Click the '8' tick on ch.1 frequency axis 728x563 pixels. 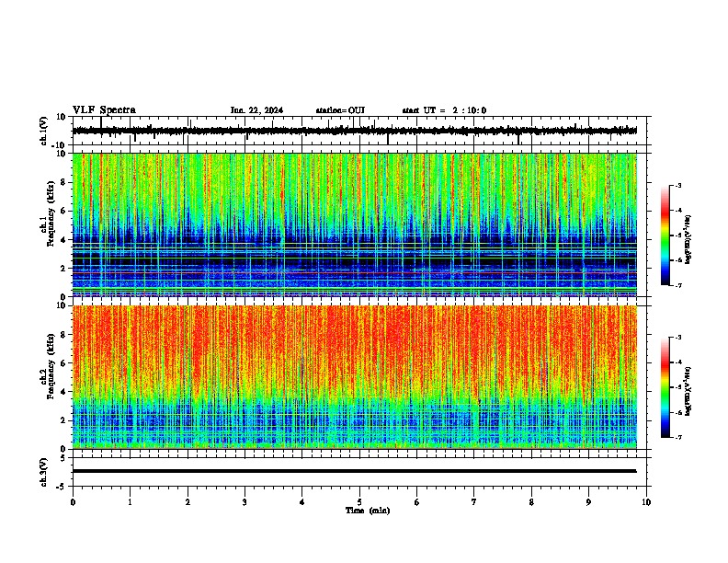63,182
